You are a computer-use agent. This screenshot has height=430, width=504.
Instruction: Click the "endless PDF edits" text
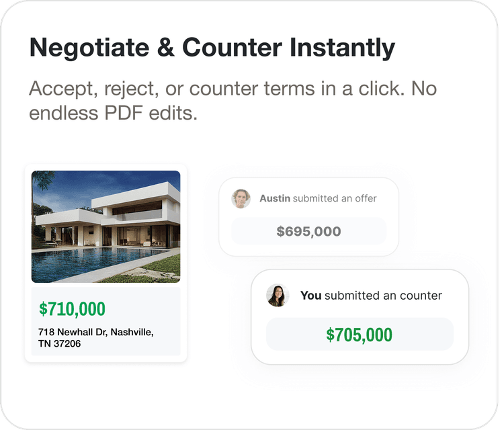[x=112, y=113]
